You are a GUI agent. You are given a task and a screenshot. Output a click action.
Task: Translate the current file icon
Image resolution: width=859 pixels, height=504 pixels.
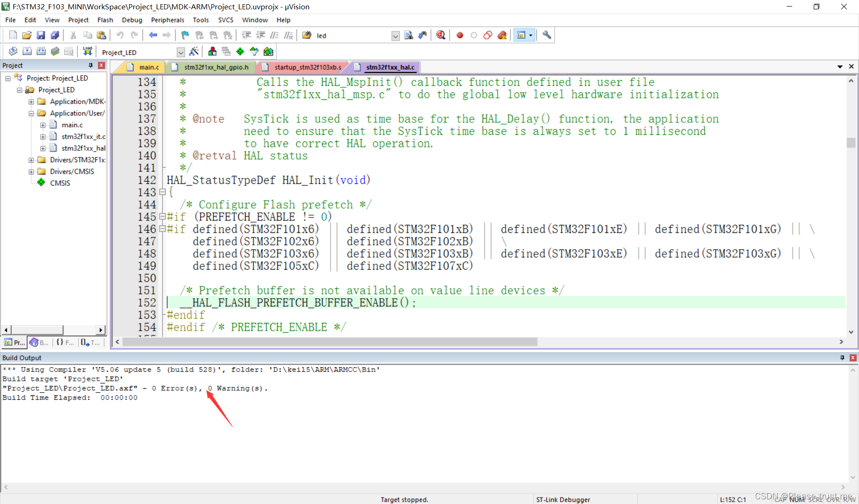pyautogui.click(x=13, y=51)
